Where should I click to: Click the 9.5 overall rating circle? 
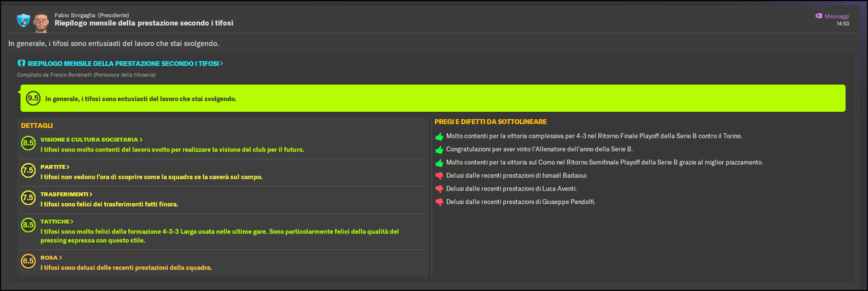click(33, 98)
